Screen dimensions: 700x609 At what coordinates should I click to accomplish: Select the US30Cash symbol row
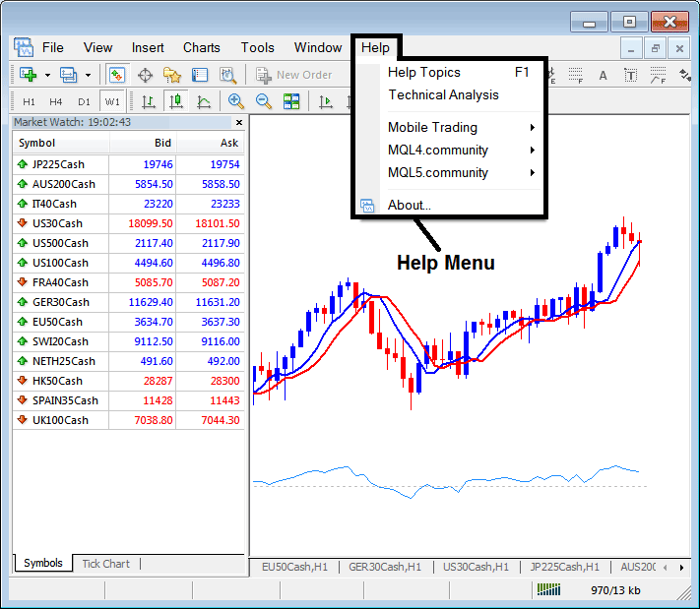(x=129, y=223)
